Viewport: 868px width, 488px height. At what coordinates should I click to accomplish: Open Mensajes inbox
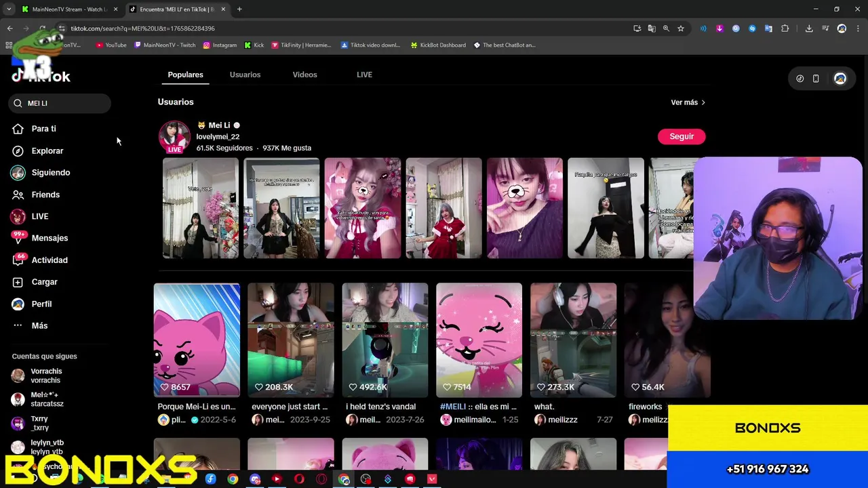coord(50,238)
